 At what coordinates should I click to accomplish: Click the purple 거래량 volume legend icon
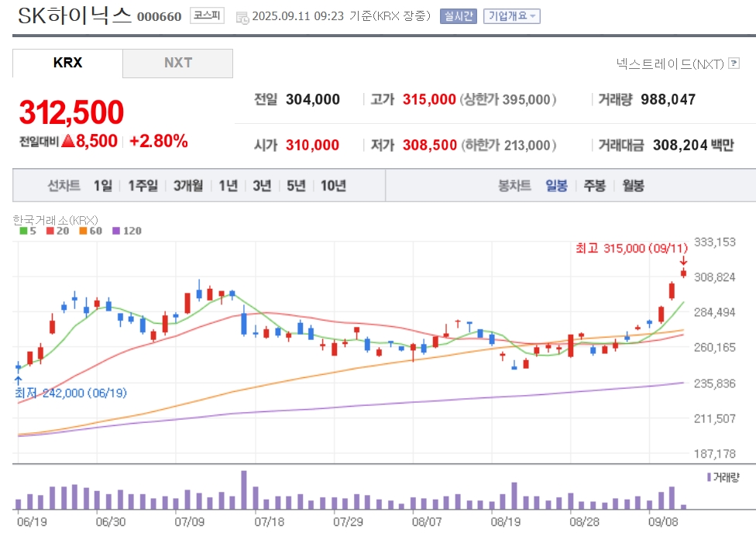[x=709, y=477]
